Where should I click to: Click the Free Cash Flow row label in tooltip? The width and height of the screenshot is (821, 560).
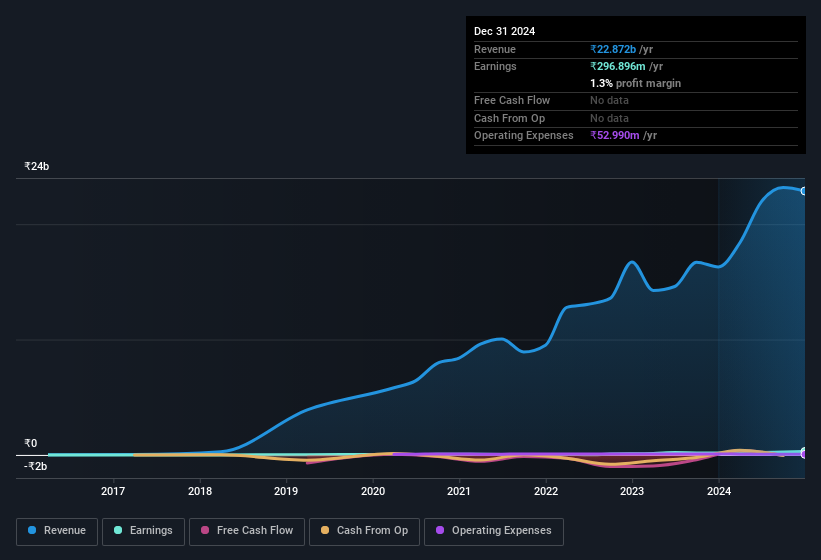512,100
